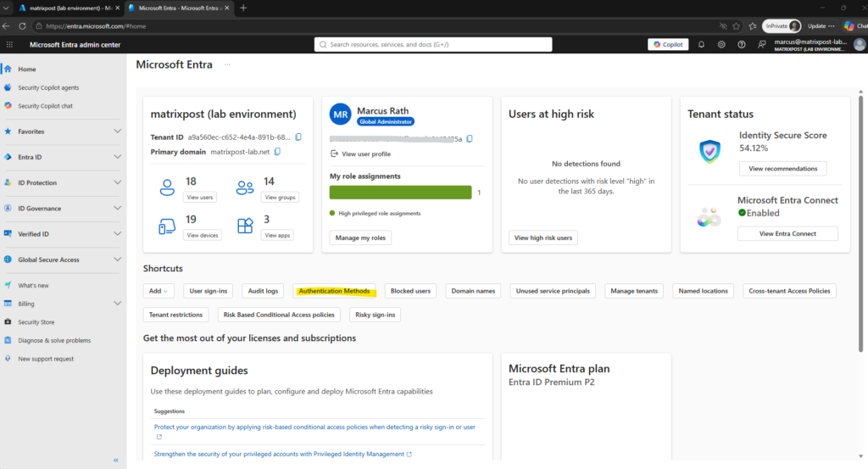This screenshot has height=469, width=868.
Task: Click Manage my roles button
Action: [360, 237]
